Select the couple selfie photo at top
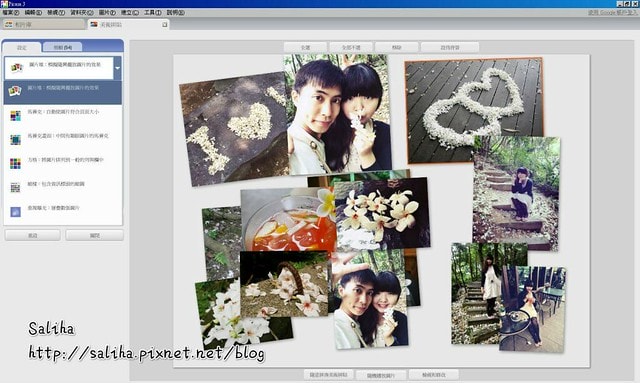This screenshot has width=640, height=383. [338, 114]
